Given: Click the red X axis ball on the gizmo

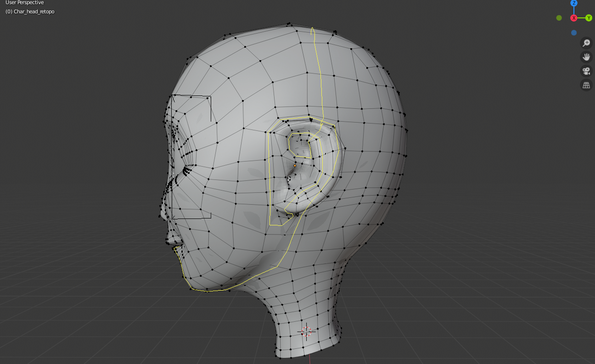Looking at the screenshot, I should click(x=574, y=18).
